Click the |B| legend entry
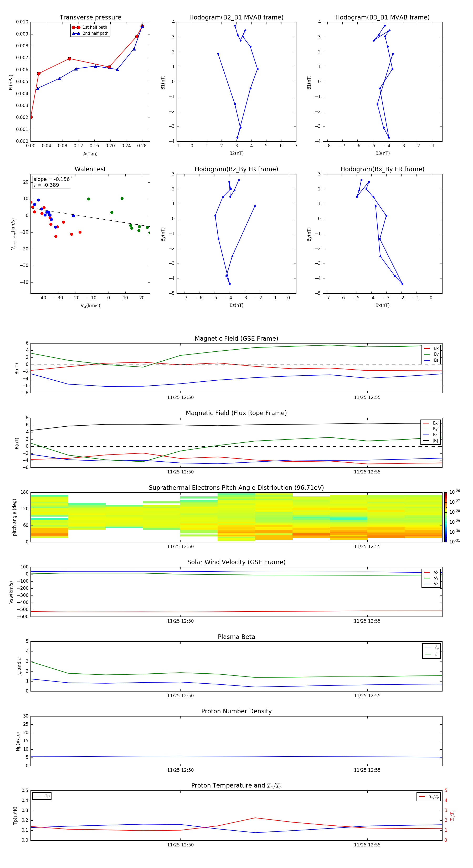 click(431, 441)
